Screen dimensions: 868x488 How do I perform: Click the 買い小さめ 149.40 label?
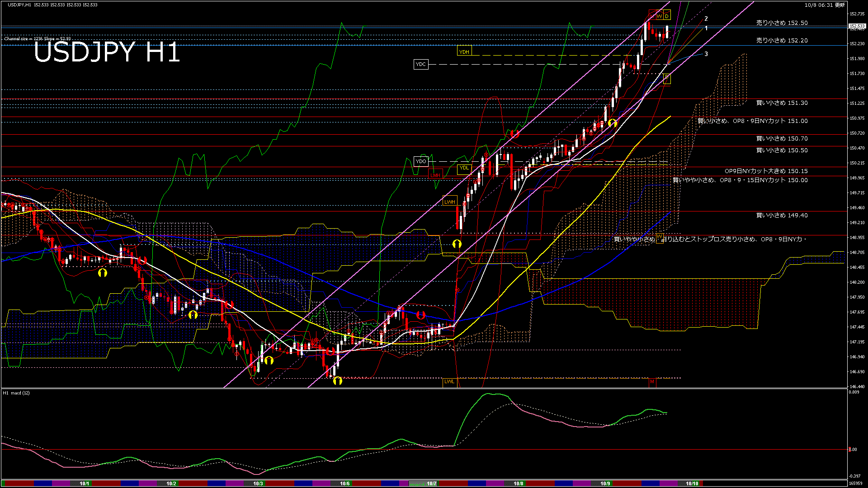782,216
